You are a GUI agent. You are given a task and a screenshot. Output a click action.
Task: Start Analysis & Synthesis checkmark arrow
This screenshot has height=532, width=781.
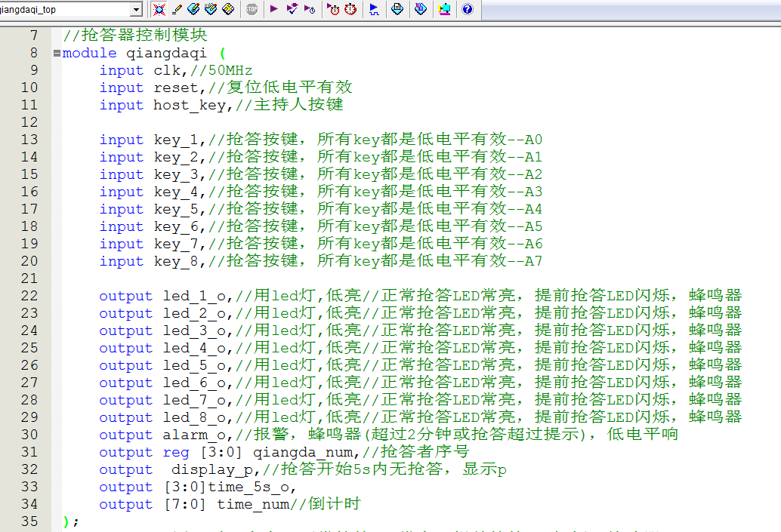(x=292, y=9)
